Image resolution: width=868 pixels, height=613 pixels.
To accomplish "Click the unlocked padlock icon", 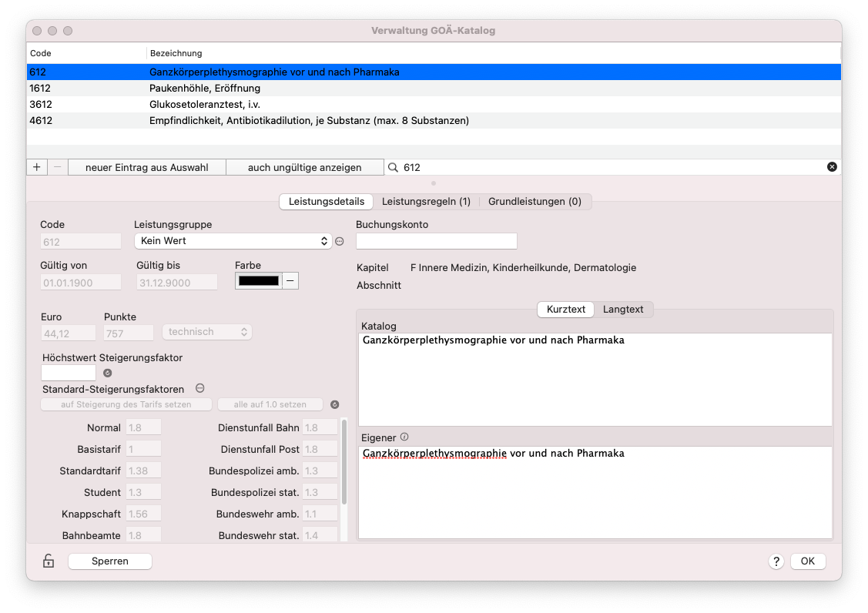I will pyautogui.click(x=49, y=561).
